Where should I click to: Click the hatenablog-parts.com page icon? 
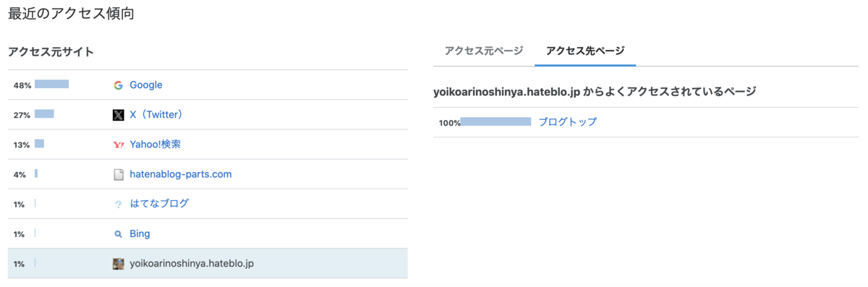(118, 174)
